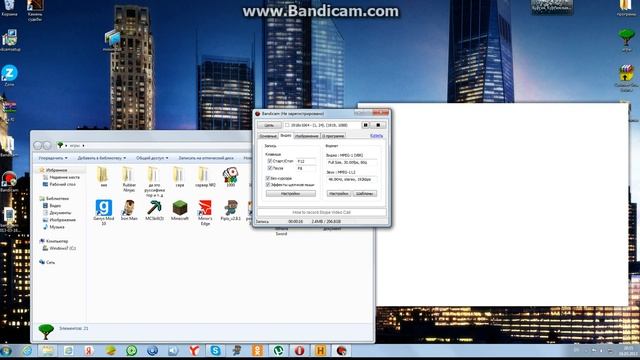Click 'Записать на оптический диск' in toolbar
This screenshot has width=640, height=360.
[206, 158]
